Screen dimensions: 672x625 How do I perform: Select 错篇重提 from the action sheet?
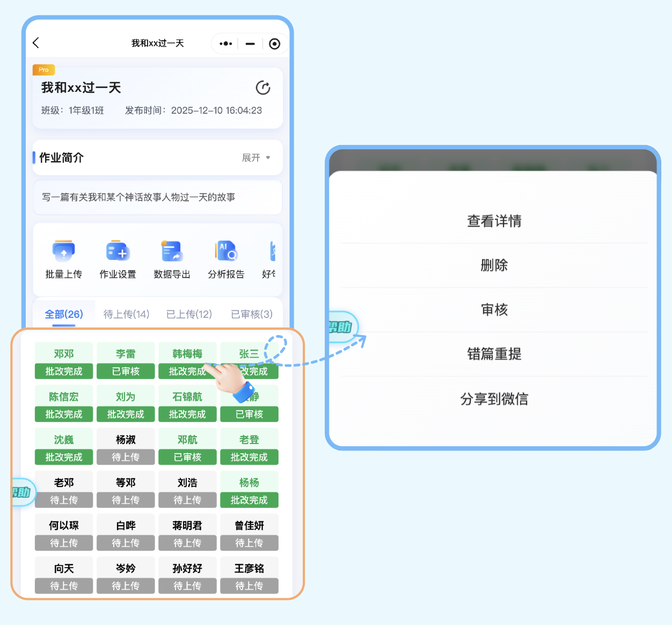point(494,354)
